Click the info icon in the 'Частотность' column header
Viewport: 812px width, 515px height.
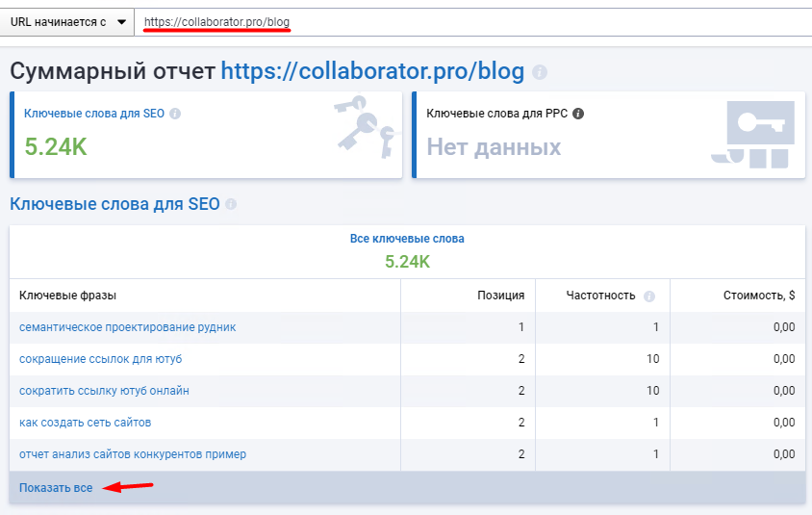pos(649,296)
